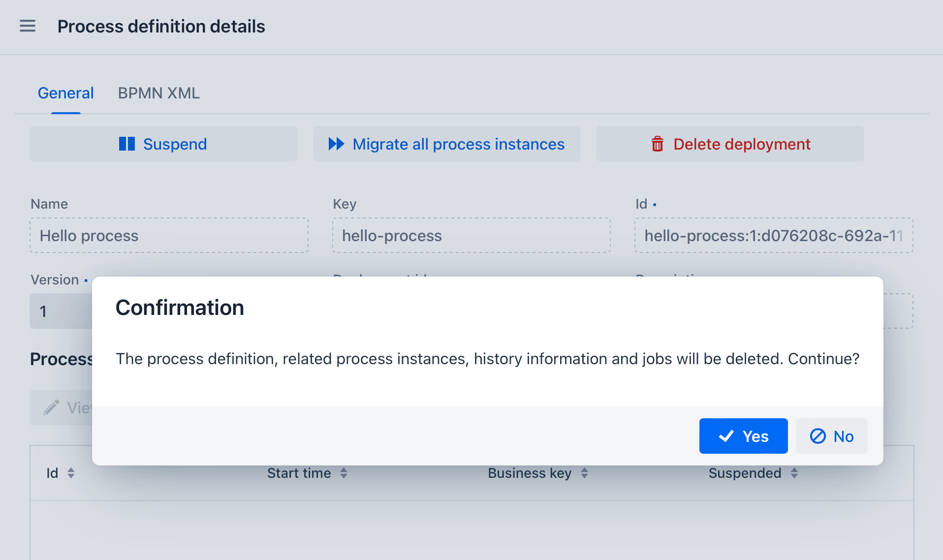The image size is (943, 560).
Task: Open the hamburger navigation menu
Action: [27, 26]
